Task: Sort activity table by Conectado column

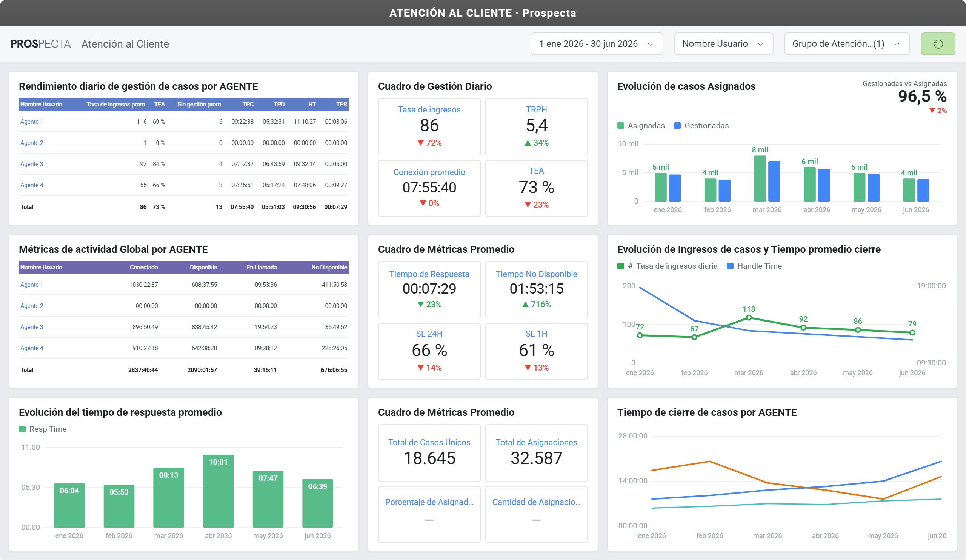Action: click(x=144, y=267)
